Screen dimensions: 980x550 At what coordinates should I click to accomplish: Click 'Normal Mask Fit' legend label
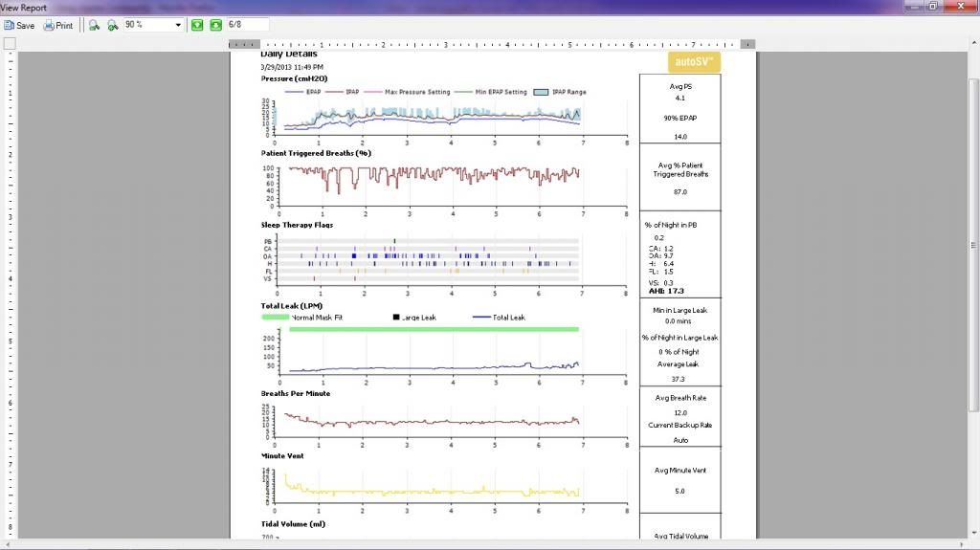[x=317, y=318]
